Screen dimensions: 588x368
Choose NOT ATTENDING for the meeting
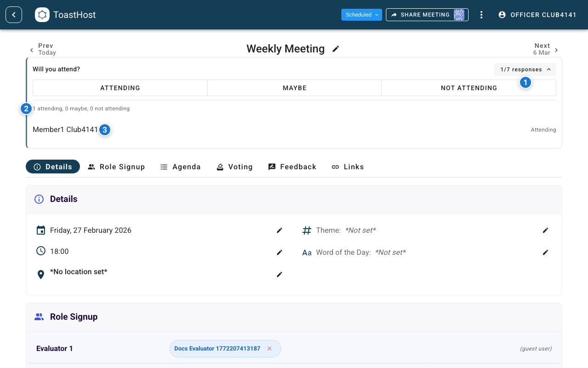pyautogui.click(x=469, y=88)
